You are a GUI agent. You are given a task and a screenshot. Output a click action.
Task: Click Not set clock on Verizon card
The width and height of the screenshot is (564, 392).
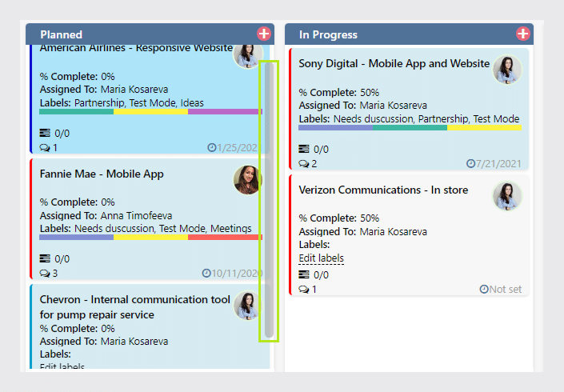coord(484,289)
